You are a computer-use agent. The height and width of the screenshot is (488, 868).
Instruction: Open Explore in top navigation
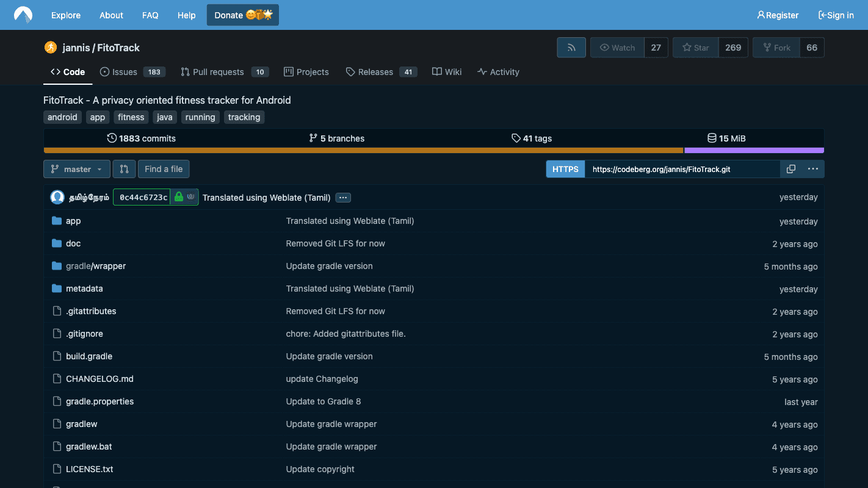66,15
